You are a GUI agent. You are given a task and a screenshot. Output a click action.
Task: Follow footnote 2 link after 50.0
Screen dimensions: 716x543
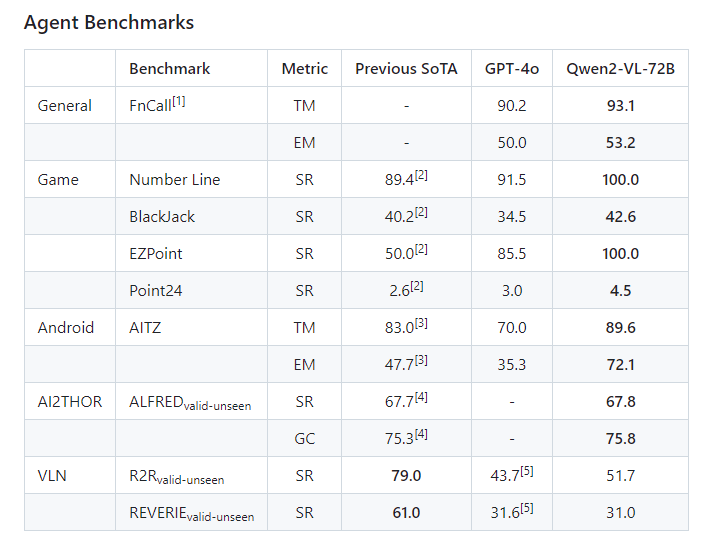coord(421,250)
